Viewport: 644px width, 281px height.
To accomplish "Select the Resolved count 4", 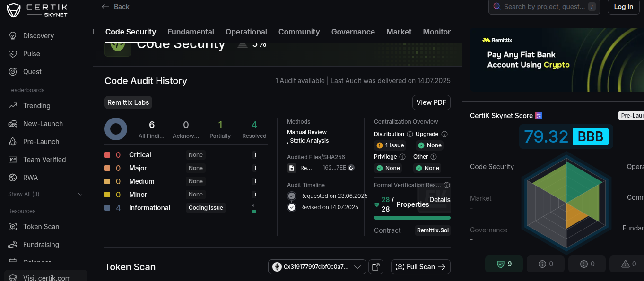I will (x=254, y=125).
